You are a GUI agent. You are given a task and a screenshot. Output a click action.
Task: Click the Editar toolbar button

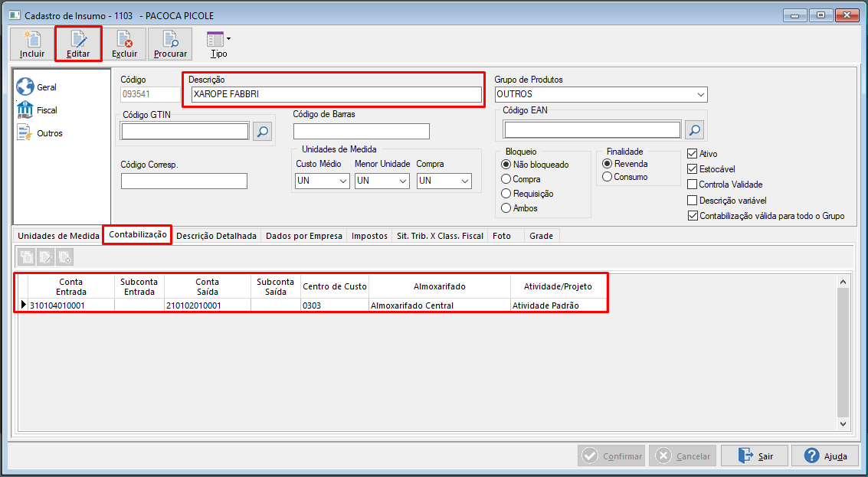pyautogui.click(x=78, y=44)
